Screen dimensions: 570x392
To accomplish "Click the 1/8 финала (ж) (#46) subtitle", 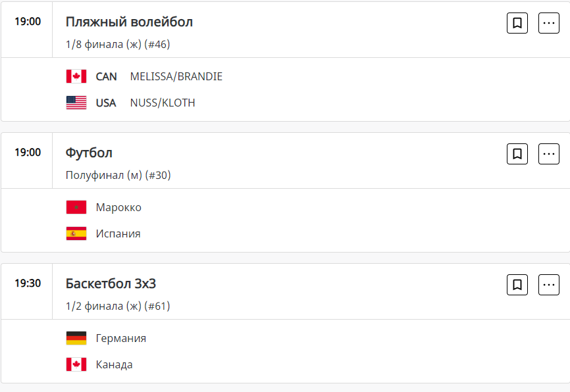I will point(118,45).
